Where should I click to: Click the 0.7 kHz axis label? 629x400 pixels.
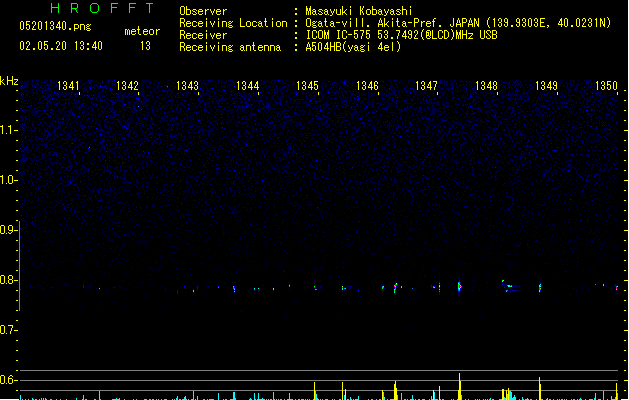click(8, 330)
